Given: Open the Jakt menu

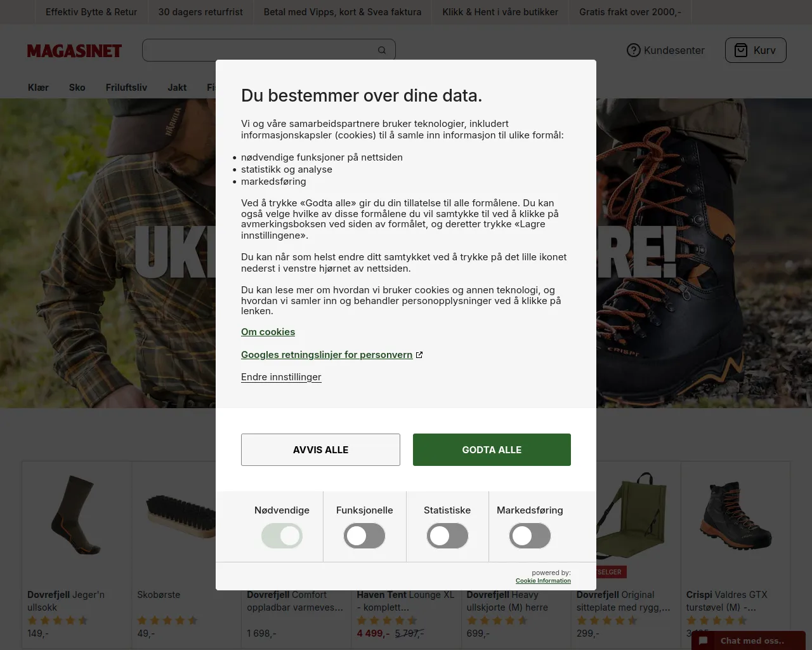Looking at the screenshot, I should pos(177,88).
